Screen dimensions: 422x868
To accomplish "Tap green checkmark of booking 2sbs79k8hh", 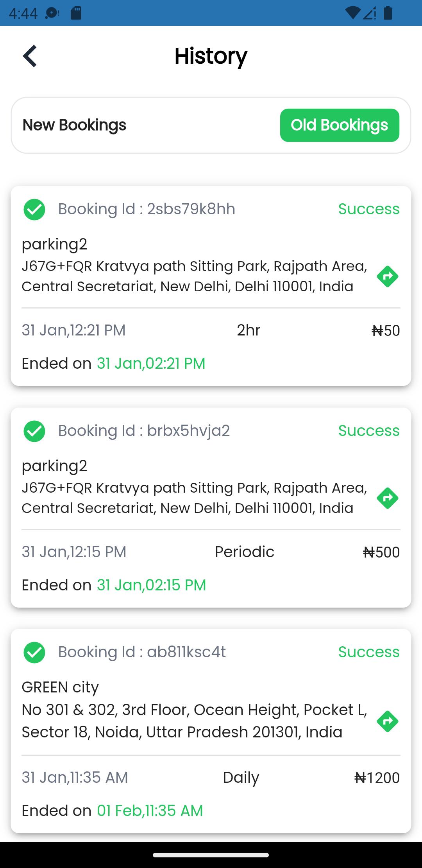I will [34, 210].
